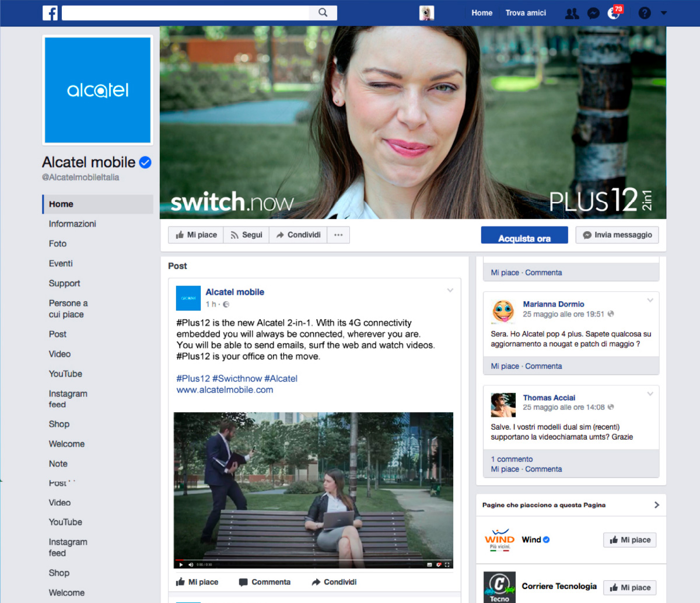Screen dimensions: 700x603
Task: Click the verified badge next to Wind
Action: click(x=547, y=540)
